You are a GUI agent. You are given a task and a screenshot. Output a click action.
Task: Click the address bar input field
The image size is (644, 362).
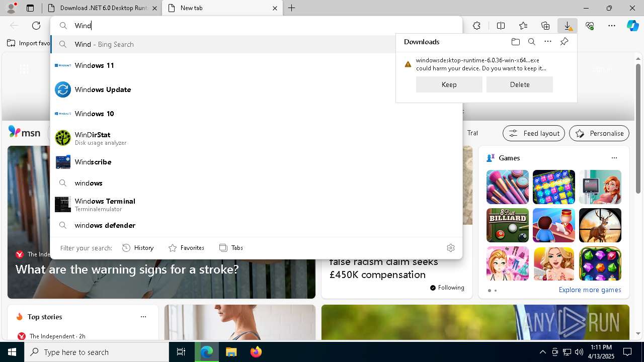(257, 26)
